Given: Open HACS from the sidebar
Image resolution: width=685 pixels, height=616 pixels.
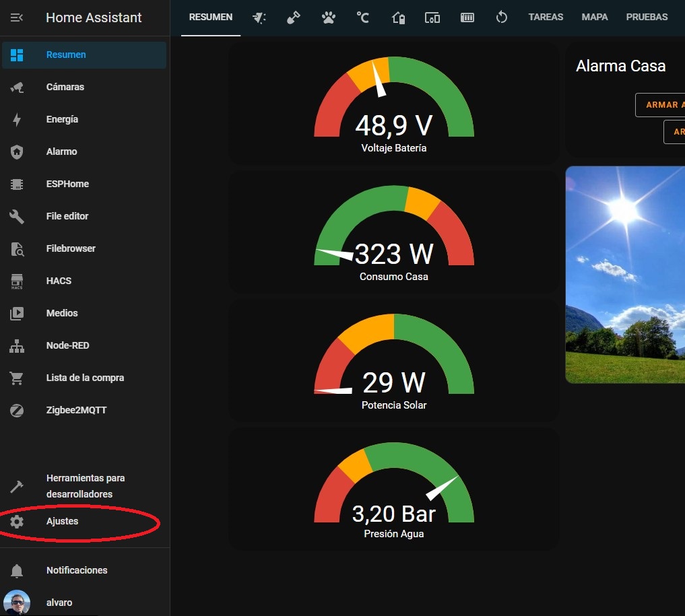Looking at the screenshot, I should [x=59, y=281].
